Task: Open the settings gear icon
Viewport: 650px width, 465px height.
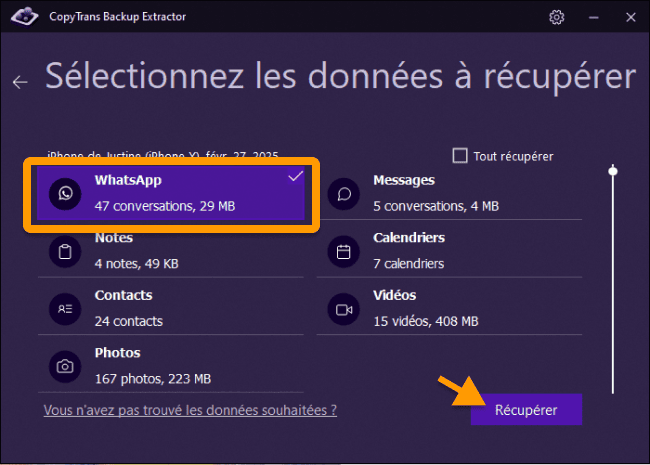Action: [x=556, y=17]
